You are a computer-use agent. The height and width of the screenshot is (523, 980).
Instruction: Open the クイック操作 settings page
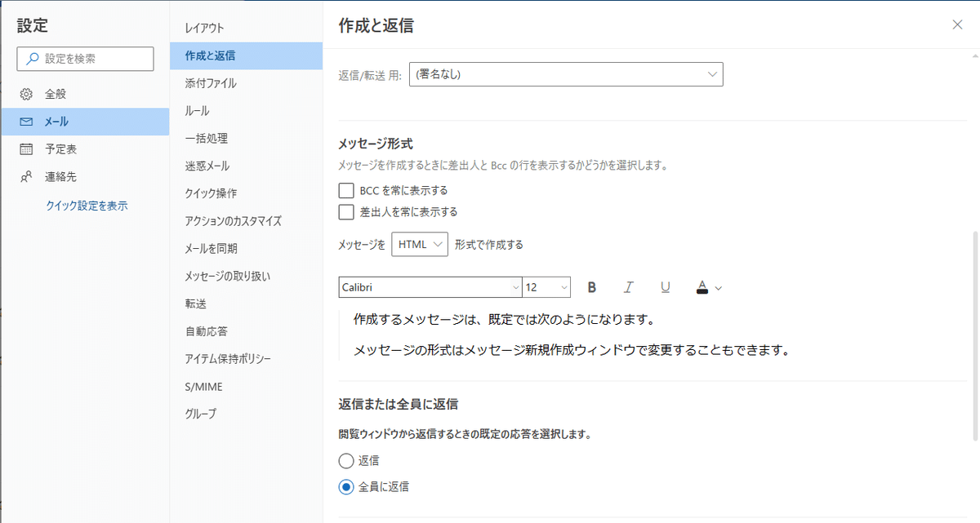246,193
